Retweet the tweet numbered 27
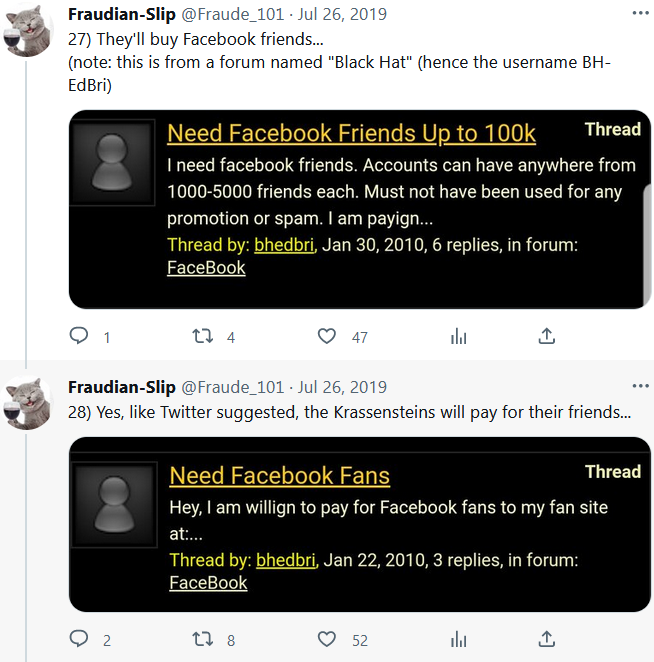Image resolution: width=654 pixels, height=662 pixels. click(203, 337)
